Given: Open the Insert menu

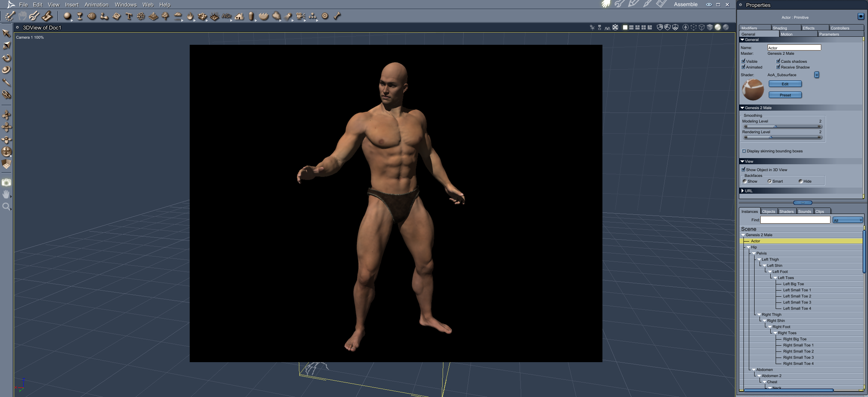Looking at the screenshot, I should [x=72, y=5].
